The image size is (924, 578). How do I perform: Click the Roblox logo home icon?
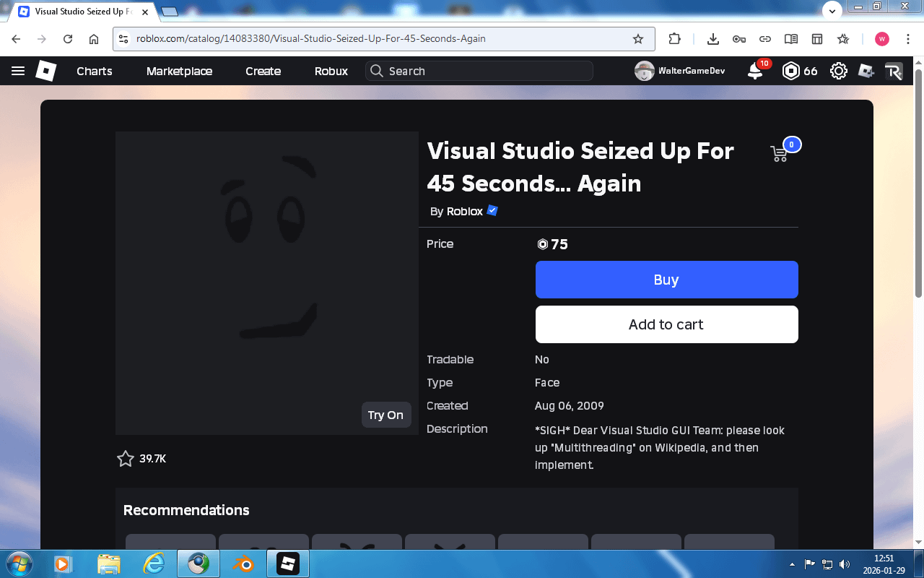tap(46, 71)
